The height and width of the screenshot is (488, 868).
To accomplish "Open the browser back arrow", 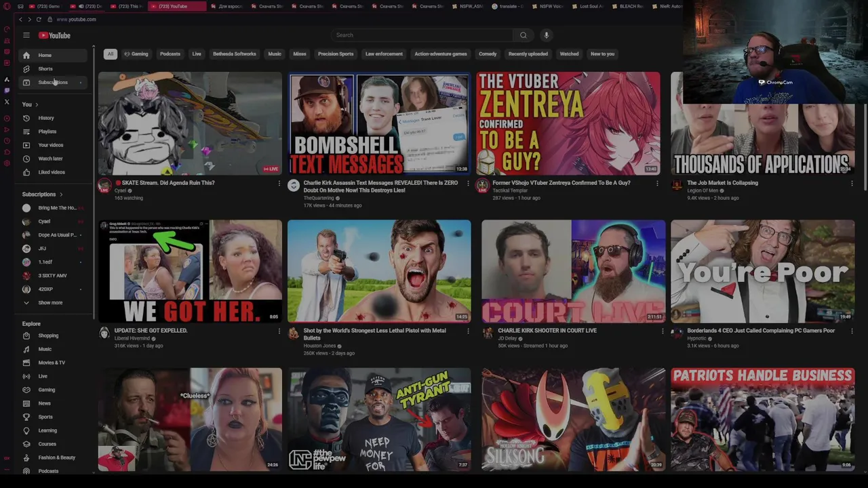I will pos(20,19).
